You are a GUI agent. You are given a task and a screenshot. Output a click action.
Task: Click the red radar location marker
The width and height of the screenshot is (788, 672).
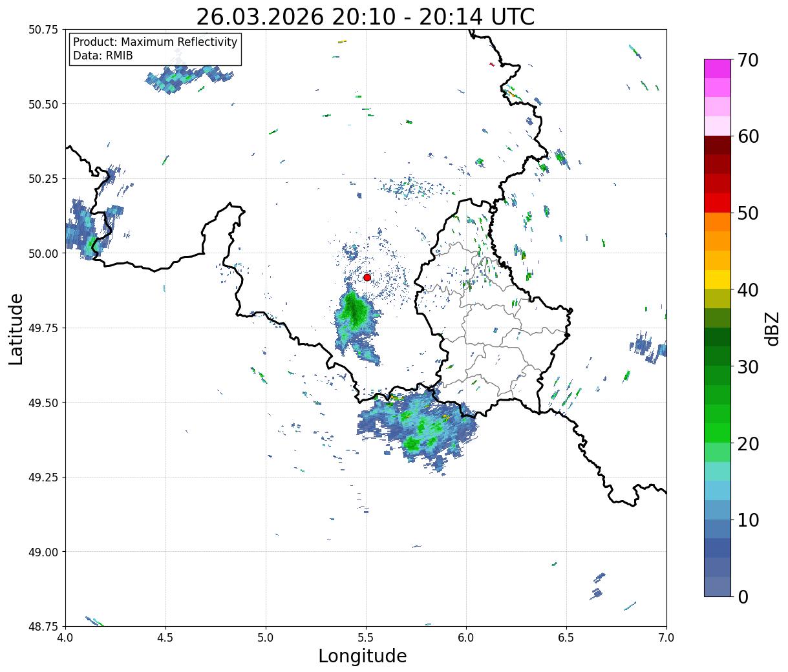[x=367, y=277]
